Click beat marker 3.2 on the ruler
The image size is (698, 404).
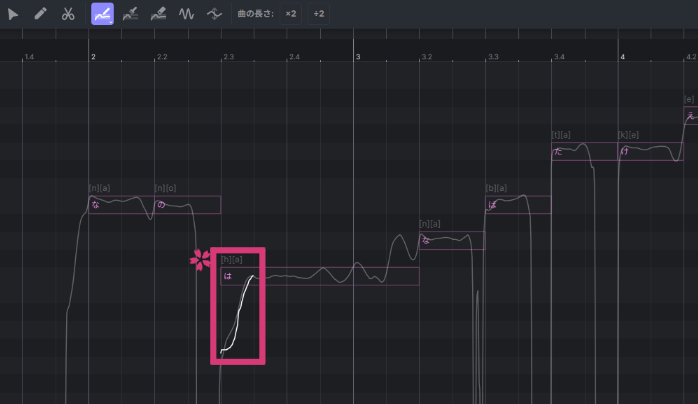427,57
